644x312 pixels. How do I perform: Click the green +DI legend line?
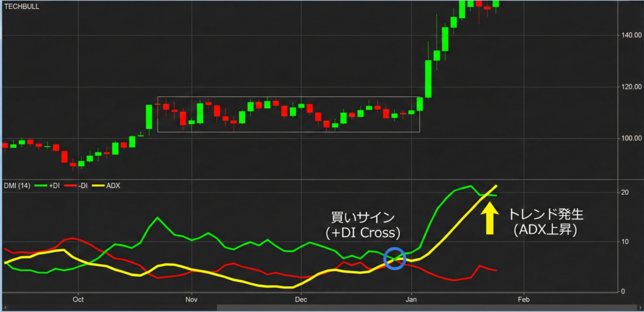[x=40, y=186]
